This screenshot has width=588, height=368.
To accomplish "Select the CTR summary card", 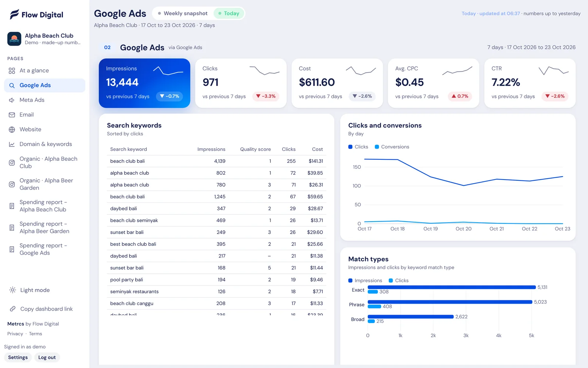I will tap(530, 83).
